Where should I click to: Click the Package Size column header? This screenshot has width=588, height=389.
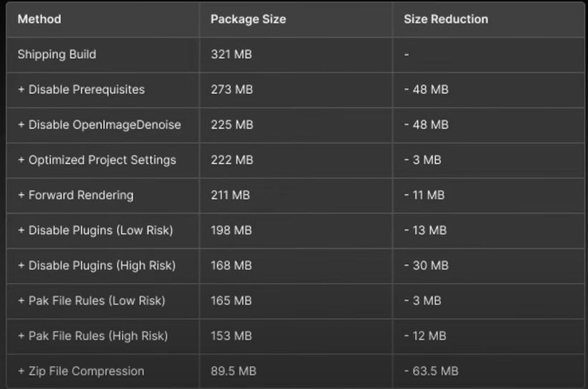point(249,19)
